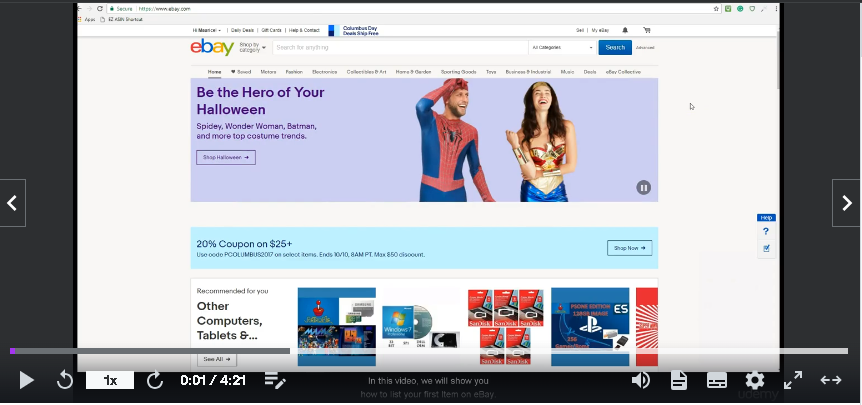The image size is (862, 405).
Task: Click the blue Help tab
Action: click(x=766, y=218)
